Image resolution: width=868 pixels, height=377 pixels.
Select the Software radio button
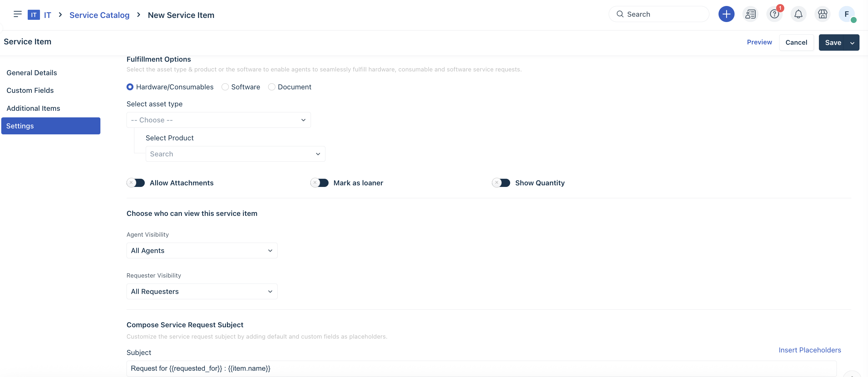(x=225, y=87)
